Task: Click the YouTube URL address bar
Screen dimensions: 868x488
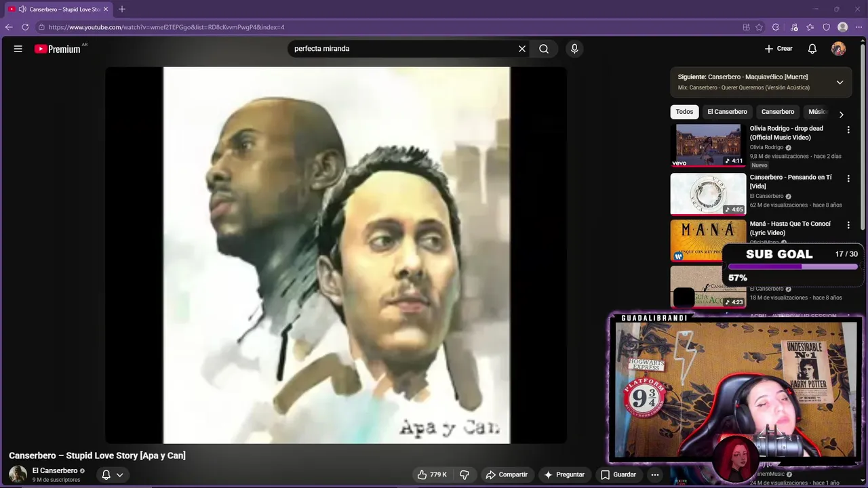Action: [387, 27]
